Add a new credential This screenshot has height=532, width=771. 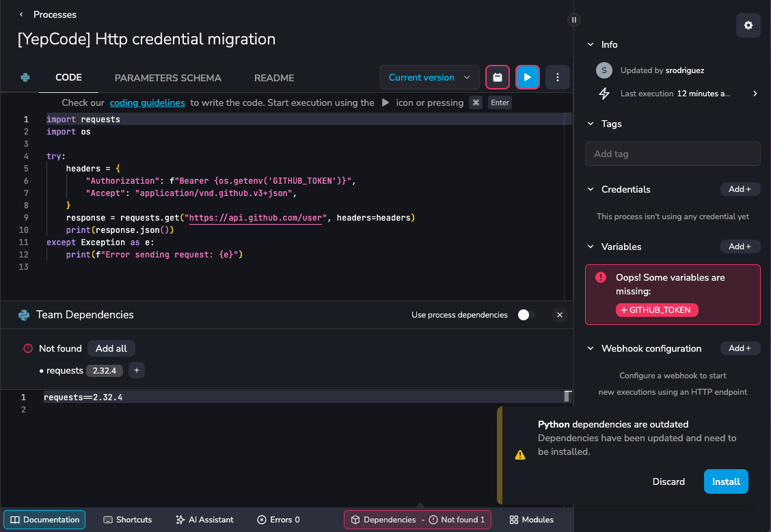(740, 189)
